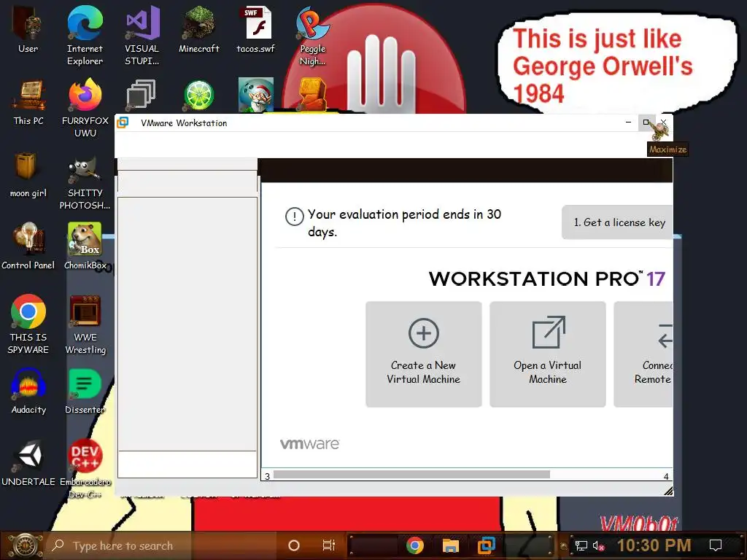
Task: Click the VMware Workstation title bar icon
Action: coord(123,122)
